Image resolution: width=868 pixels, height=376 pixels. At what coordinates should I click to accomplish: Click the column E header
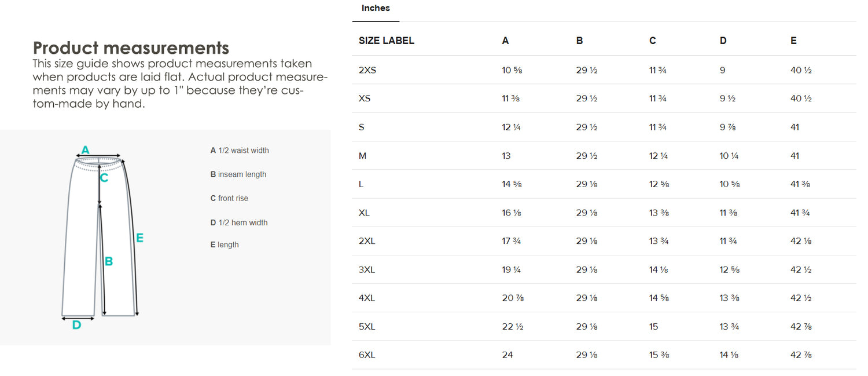click(x=793, y=41)
